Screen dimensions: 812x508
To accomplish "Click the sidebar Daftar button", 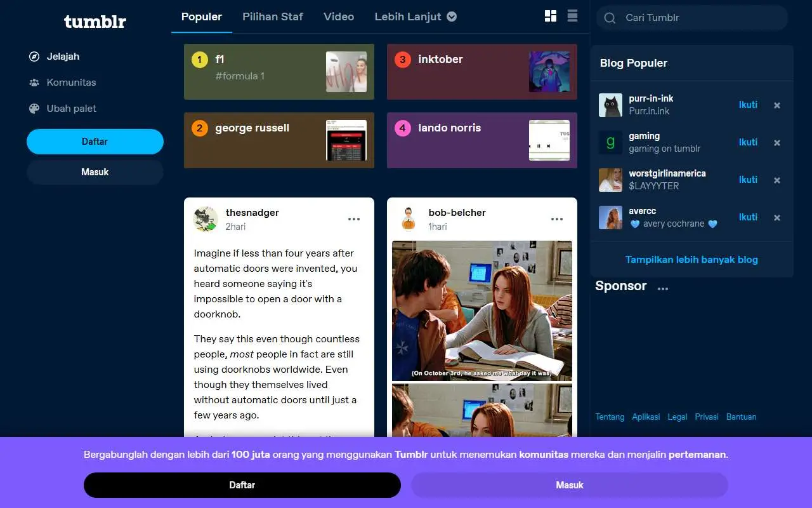I will click(95, 142).
